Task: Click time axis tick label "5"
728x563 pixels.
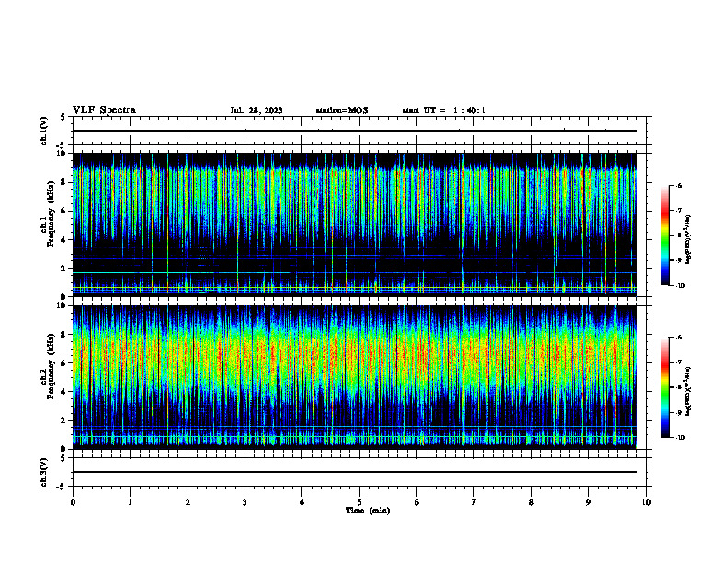Action: (359, 502)
